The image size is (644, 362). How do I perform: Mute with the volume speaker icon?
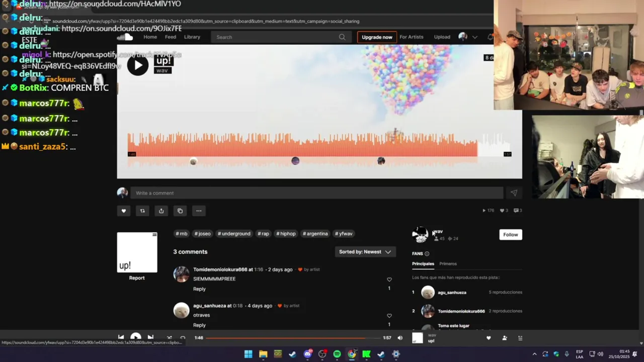tap(400, 338)
